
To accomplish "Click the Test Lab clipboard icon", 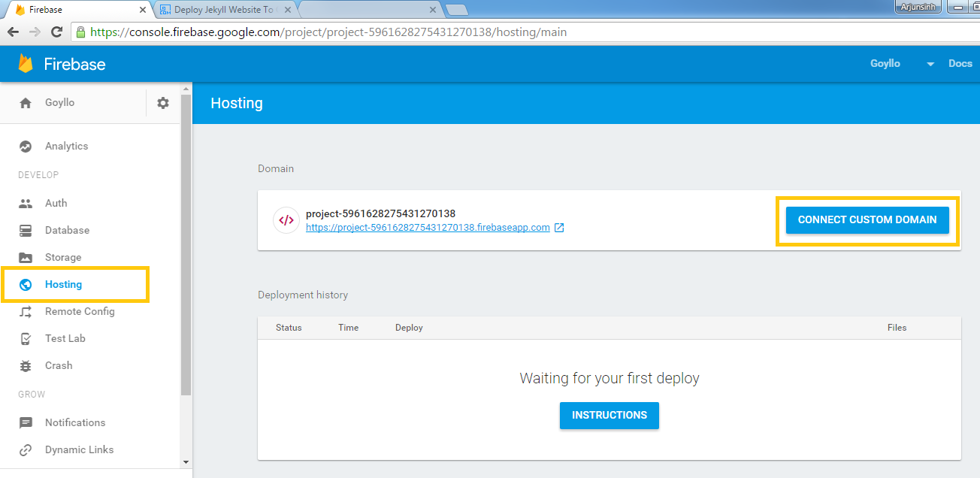I will 26,339.
